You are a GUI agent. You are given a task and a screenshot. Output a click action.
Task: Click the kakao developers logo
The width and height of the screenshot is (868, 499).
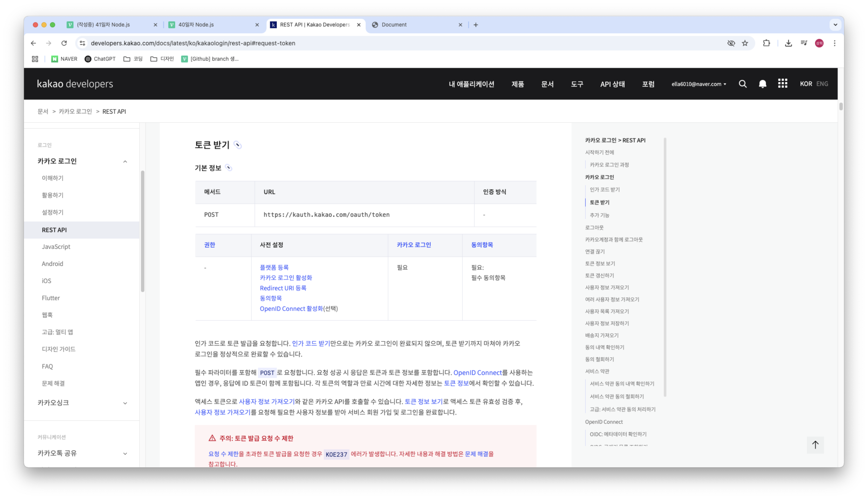(x=75, y=84)
